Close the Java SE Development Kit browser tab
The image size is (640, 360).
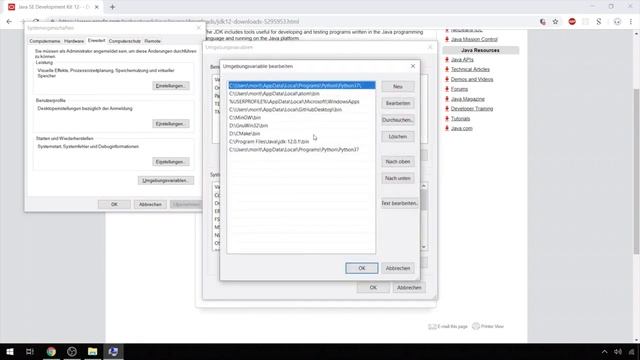(97, 7)
